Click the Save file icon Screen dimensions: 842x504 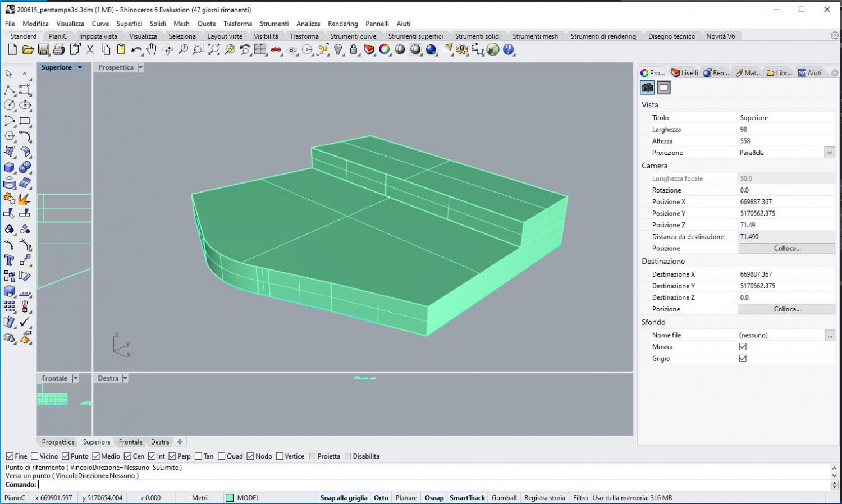coord(43,50)
